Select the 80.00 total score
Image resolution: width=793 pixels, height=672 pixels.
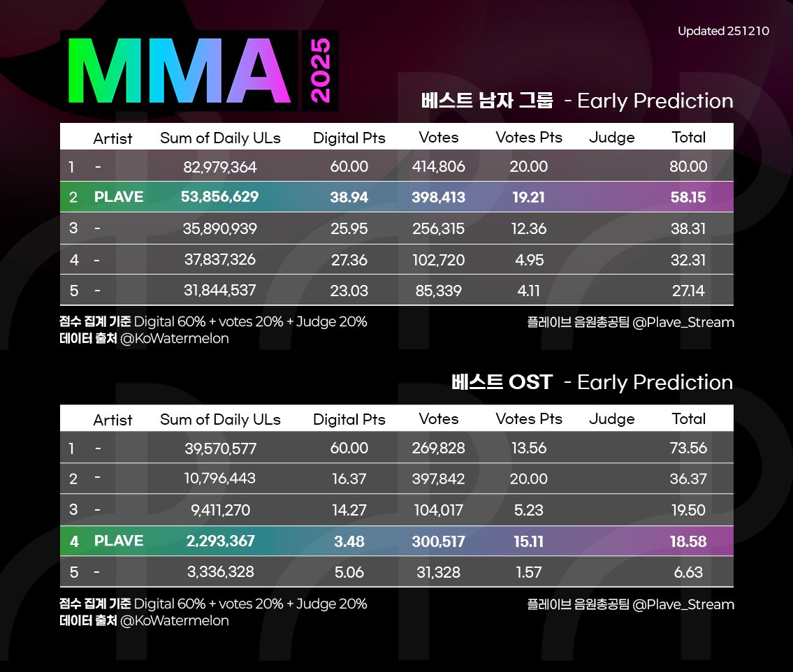(x=688, y=166)
